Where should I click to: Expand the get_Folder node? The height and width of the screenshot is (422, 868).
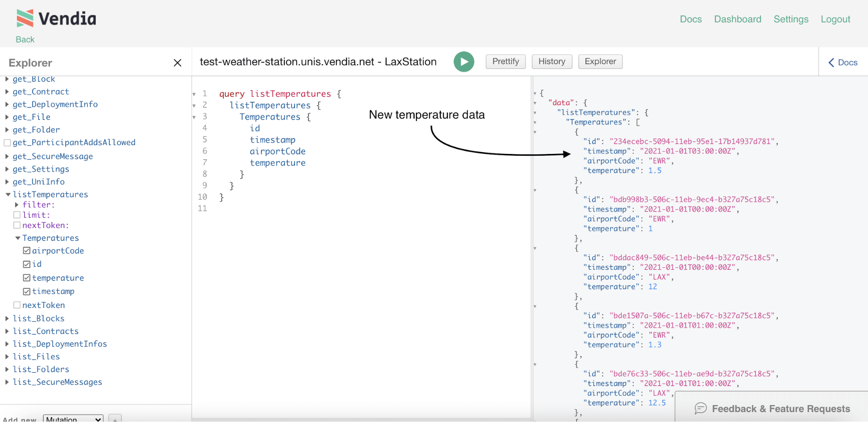coord(7,130)
